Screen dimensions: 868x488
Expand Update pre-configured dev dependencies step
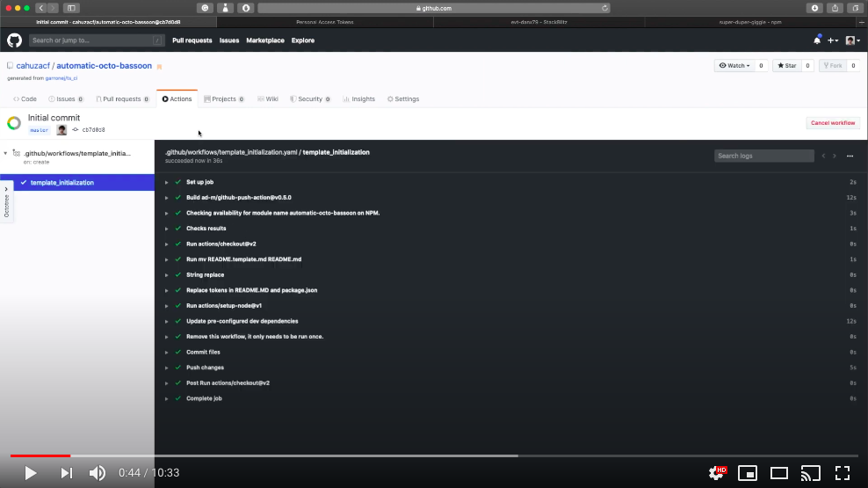(x=166, y=322)
